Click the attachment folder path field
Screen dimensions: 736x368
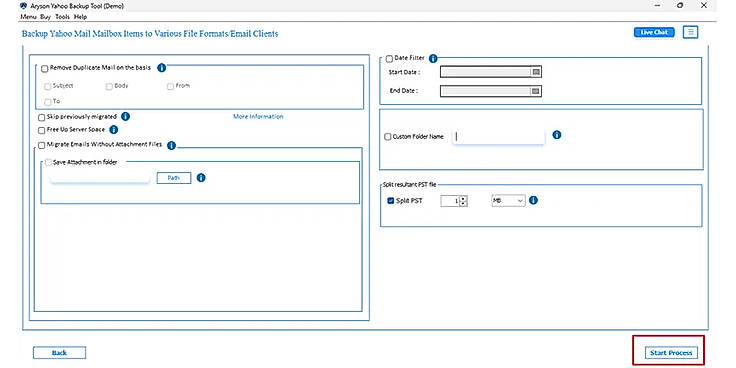click(x=100, y=178)
